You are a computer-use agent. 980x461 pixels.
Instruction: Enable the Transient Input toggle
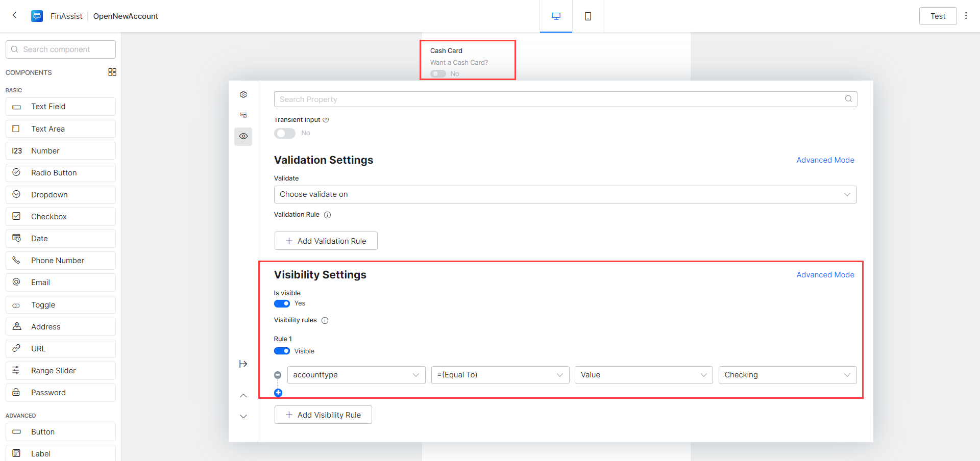(285, 133)
